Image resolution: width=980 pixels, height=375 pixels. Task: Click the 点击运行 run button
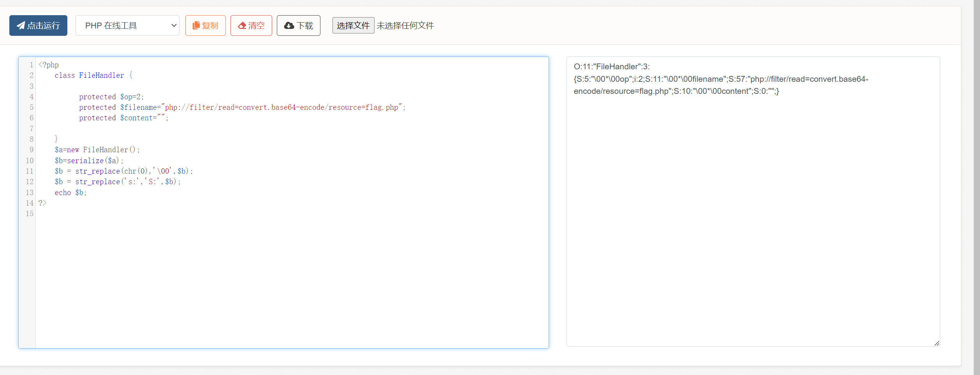[x=38, y=26]
